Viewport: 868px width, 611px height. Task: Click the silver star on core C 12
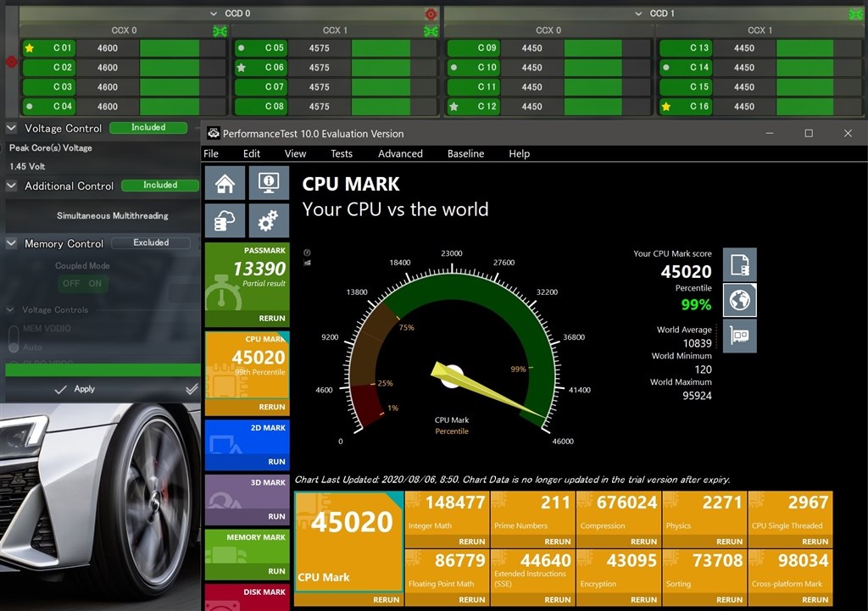pos(453,106)
